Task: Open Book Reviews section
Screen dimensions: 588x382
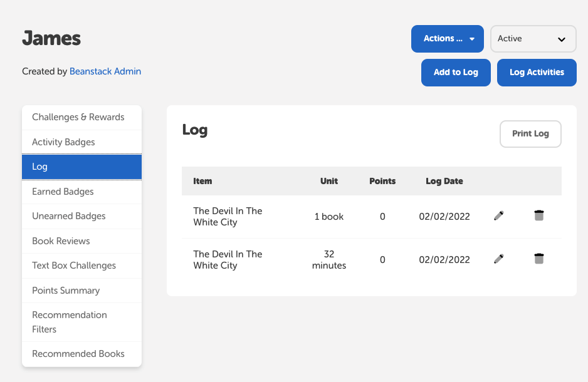Action: point(81,241)
